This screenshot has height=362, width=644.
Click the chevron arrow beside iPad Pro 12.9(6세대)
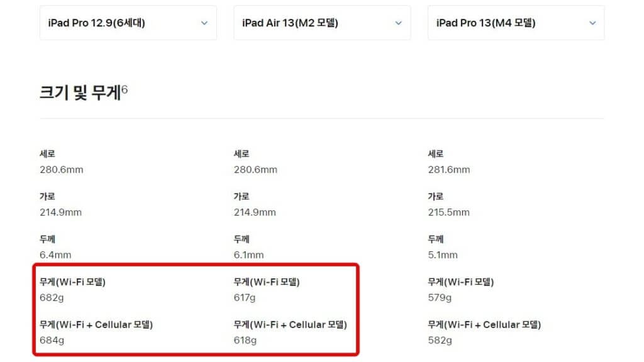pyautogui.click(x=204, y=23)
